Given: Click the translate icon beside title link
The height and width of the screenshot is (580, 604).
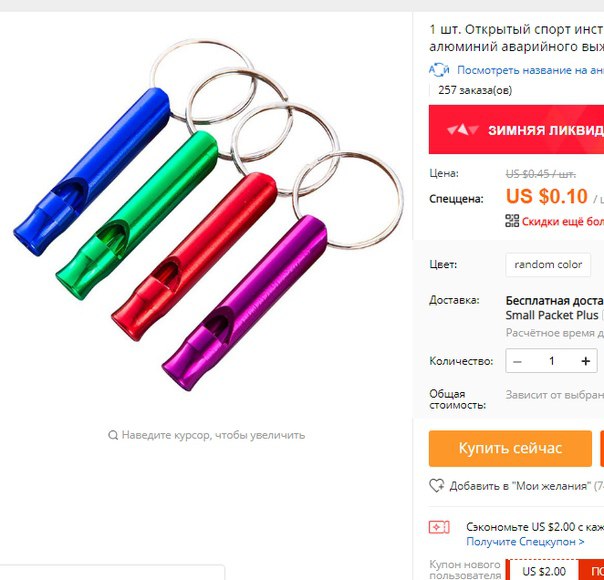Looking at the screenshot, I should point(439,70).
